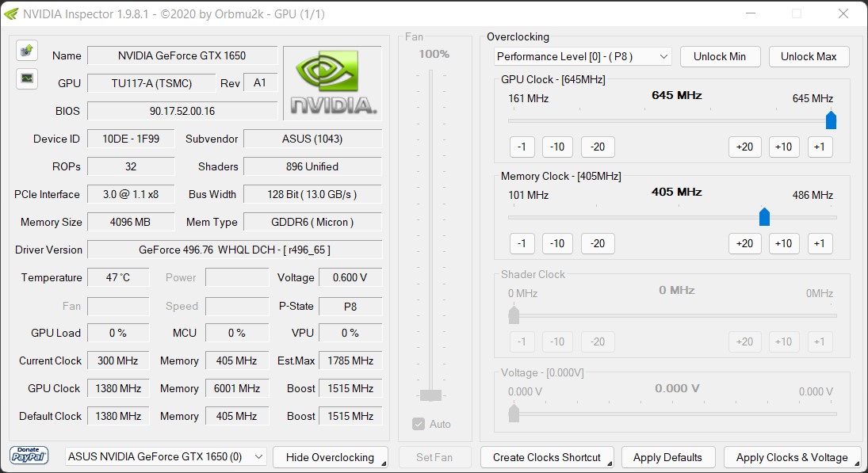The image size is (868, 473).
Task: Click the NVIDIA logo image
Action: point(332,83)
